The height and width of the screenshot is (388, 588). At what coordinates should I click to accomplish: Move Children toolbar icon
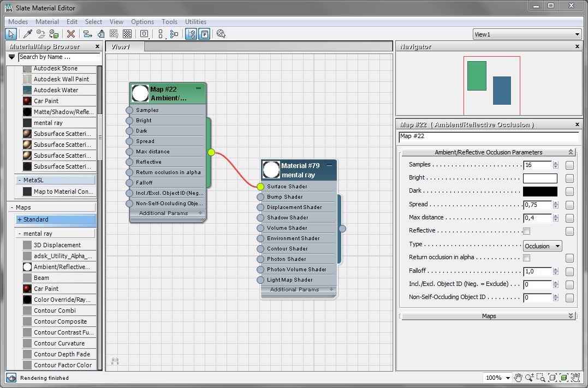88,34
